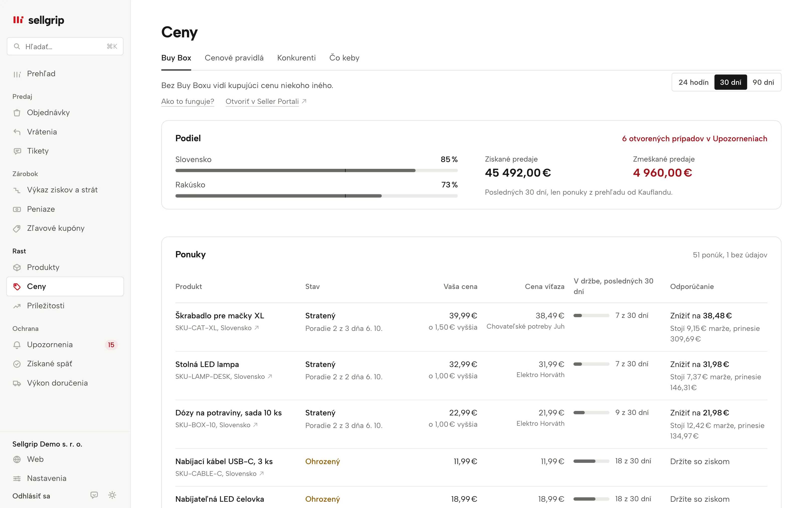Open external link icon for SKU-CAT-XL
This screenshot has width=812, height=508.
click(257, 328)
